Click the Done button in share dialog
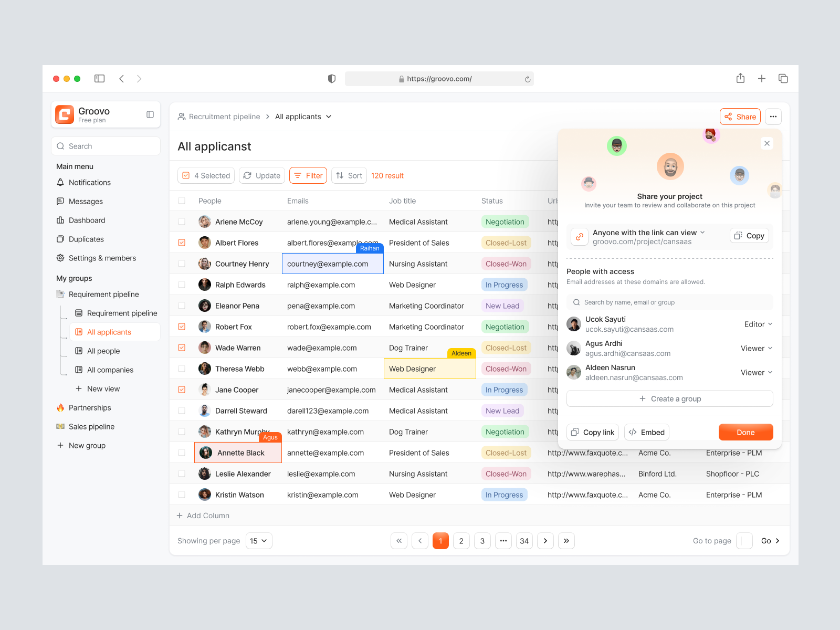The image size is (840, 630). (x=745, y=432)
